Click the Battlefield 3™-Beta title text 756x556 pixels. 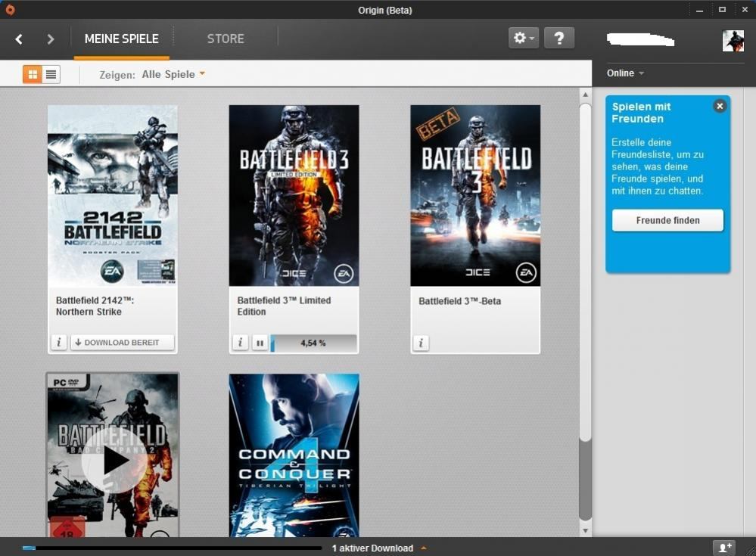pos(460,301)
